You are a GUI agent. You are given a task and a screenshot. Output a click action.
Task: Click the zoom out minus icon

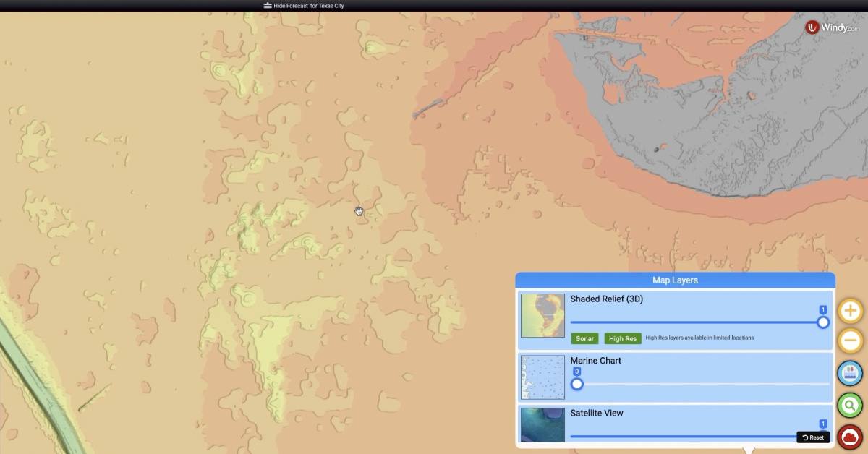click(849, 340)
